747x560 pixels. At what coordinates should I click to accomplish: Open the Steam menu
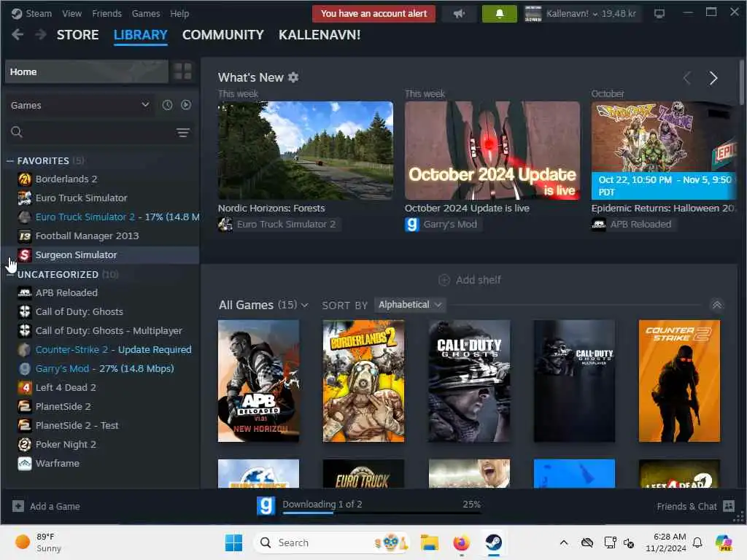pyautogui.click(x=39, y=13)
